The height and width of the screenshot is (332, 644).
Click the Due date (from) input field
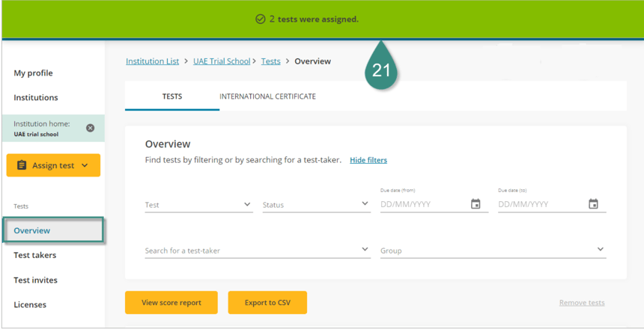(x=423, y=204)
